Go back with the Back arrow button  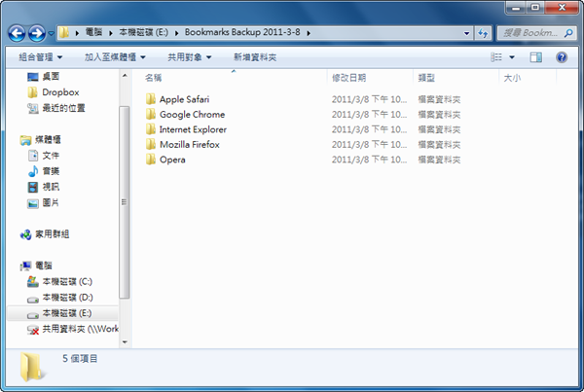(17, 33)
